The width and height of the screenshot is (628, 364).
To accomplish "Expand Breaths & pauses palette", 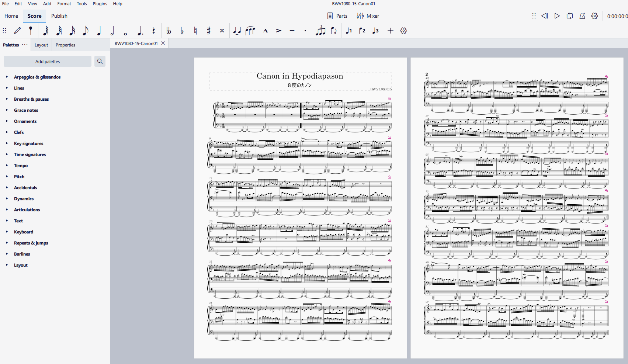I will [x=7, y=99].
